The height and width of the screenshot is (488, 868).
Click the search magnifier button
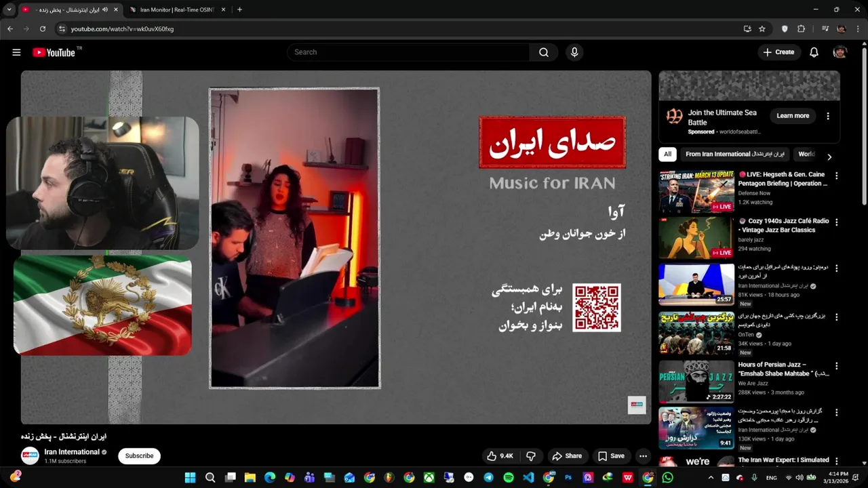click(x=544, y=52)
